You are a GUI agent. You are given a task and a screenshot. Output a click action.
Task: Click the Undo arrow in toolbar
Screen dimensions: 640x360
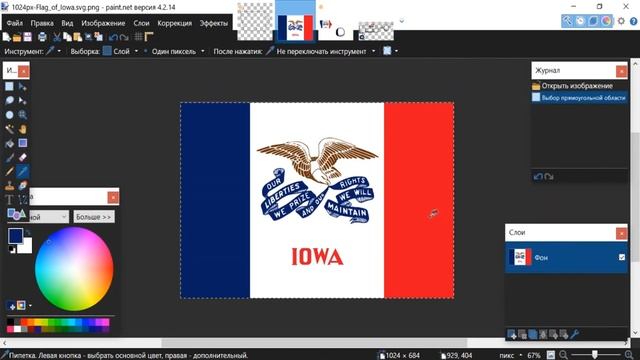point(113,37)
